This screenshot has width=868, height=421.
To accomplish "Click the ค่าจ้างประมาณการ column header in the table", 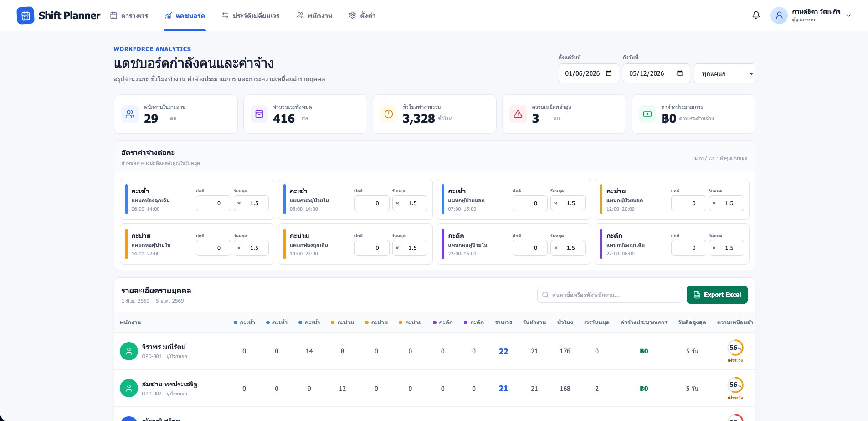I will click(644, 322).
